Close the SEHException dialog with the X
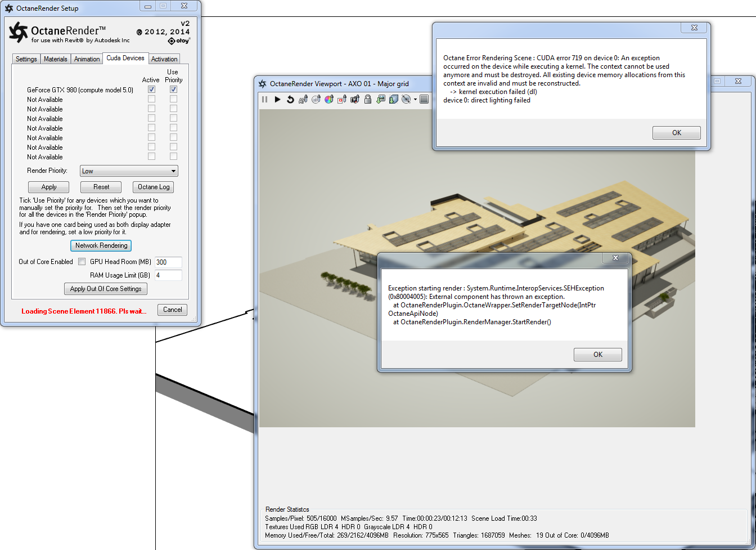 [x=615, y=258]
